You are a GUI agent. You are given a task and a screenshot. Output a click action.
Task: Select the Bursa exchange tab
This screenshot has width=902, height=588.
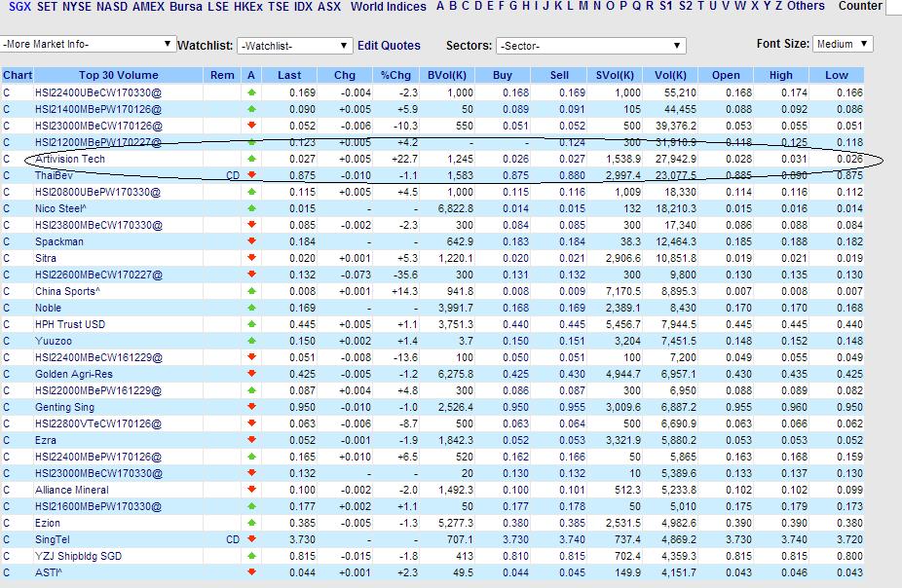[x=185, y=6]
